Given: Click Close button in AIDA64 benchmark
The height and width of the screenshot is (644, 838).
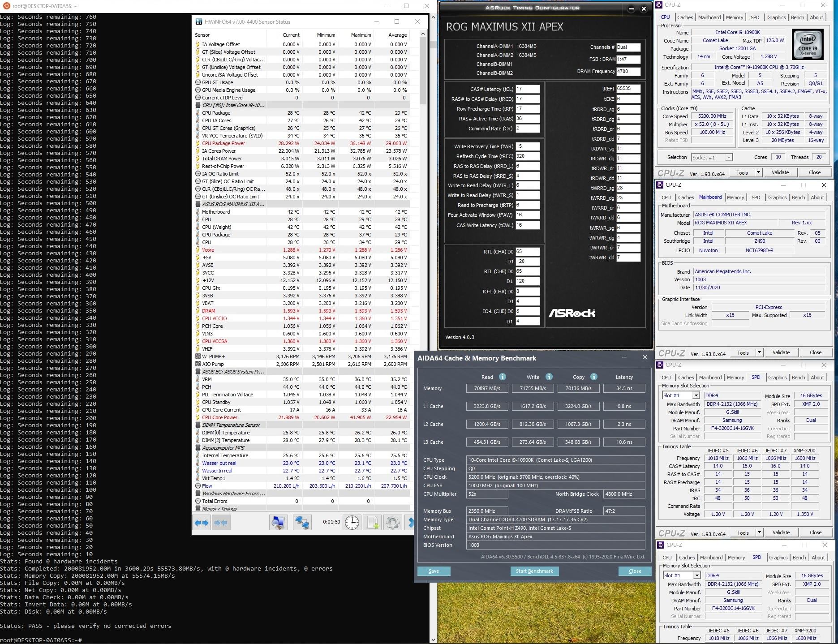Looking at the screenshot, I should tap(635, 571).
